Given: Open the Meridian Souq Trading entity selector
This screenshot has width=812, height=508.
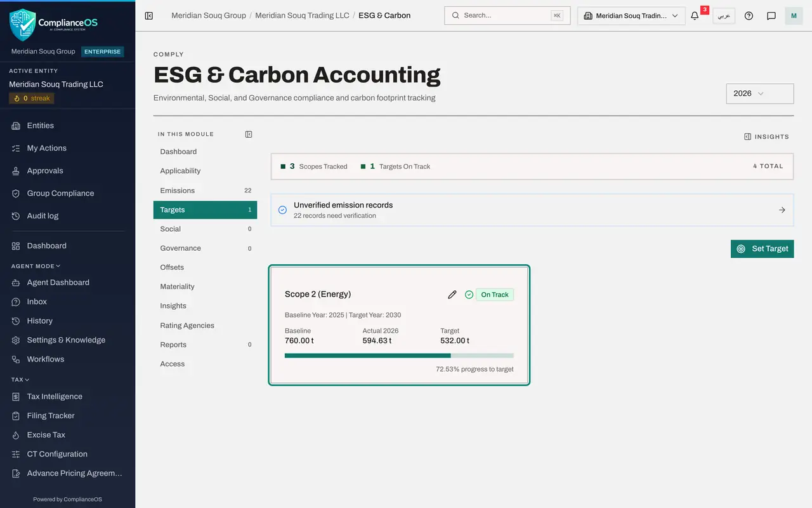Looking at the screenshot, I should point(631,16).
